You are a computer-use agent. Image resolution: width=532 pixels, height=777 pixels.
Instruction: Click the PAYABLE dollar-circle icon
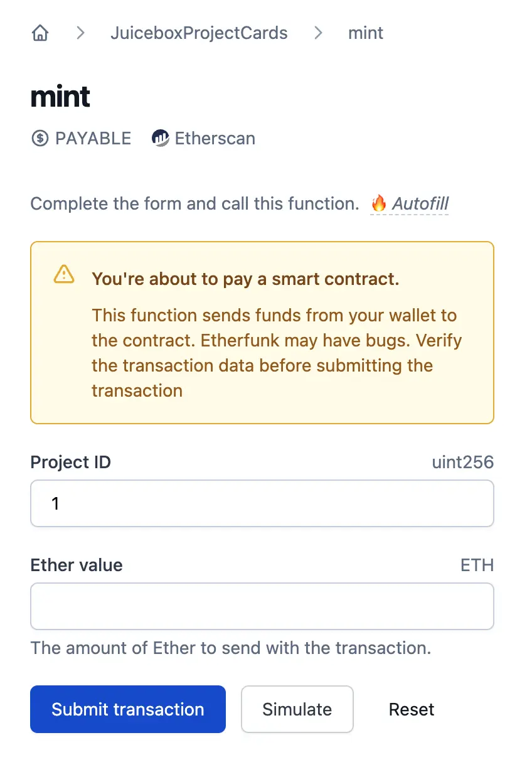[40, 138]
